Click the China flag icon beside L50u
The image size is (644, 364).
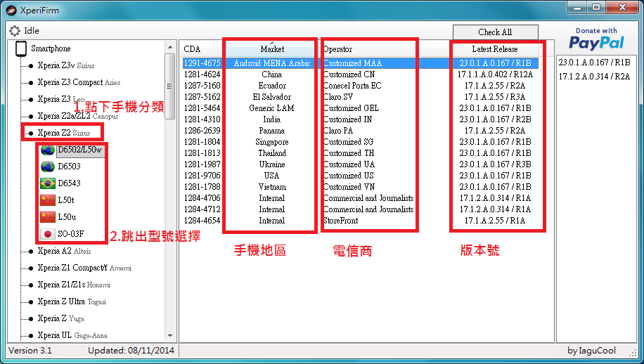point(48,217)
